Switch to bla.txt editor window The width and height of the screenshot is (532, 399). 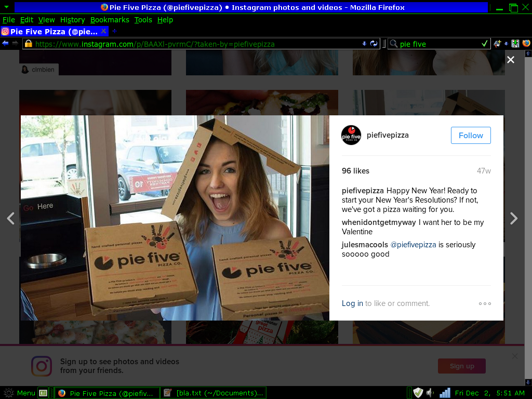(214, 393)
